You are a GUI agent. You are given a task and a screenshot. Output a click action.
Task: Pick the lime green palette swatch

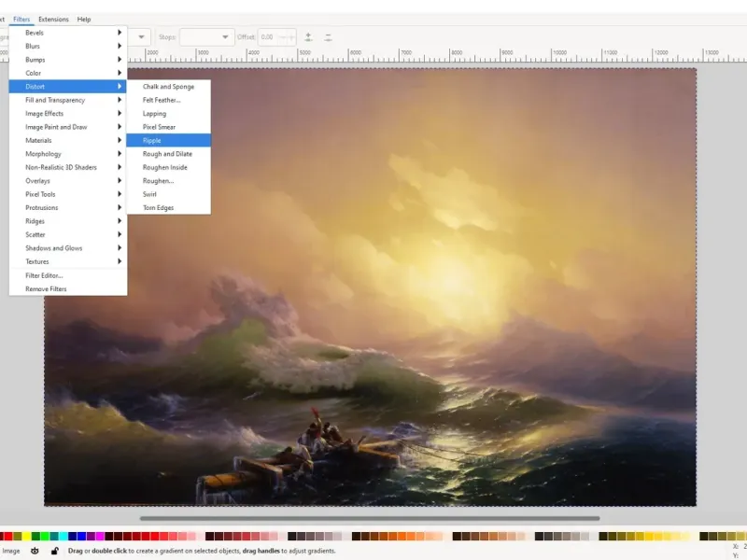[45, 536]
